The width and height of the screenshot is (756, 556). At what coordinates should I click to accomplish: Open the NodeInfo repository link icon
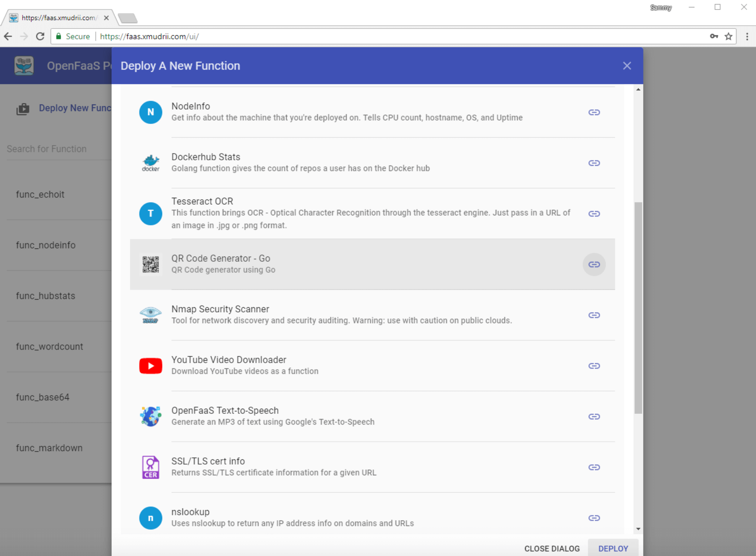click(x=594, y=112)
